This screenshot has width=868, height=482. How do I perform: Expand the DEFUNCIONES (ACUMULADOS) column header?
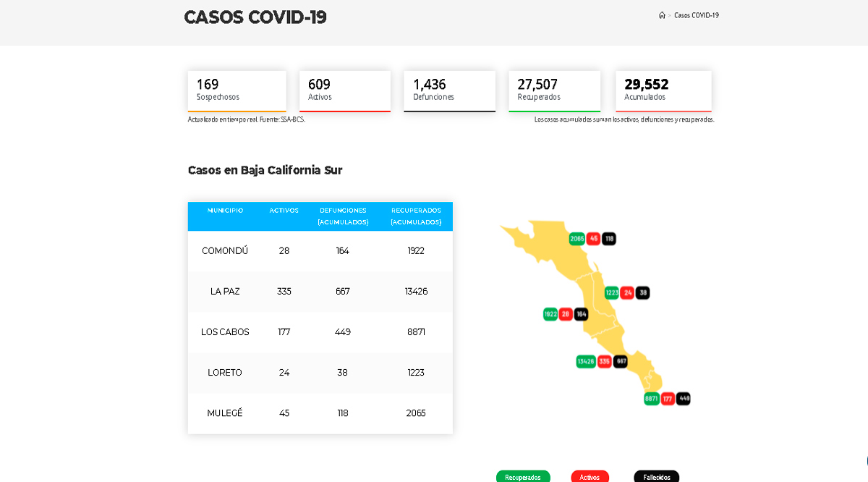pos(343,216)
